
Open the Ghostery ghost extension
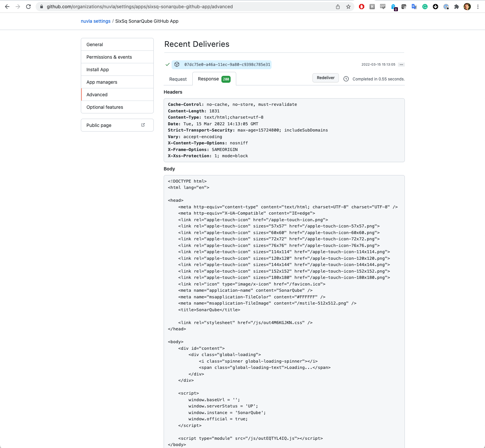[394, 7]
